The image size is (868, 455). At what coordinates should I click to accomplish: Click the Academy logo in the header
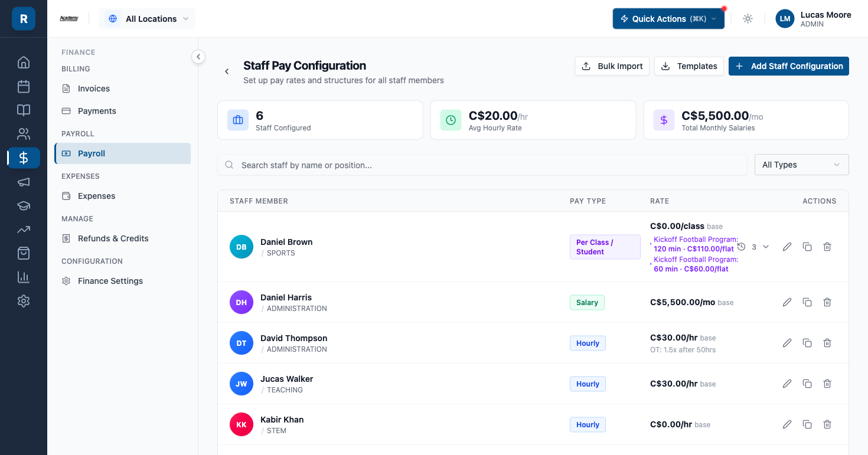coord(69,19)
